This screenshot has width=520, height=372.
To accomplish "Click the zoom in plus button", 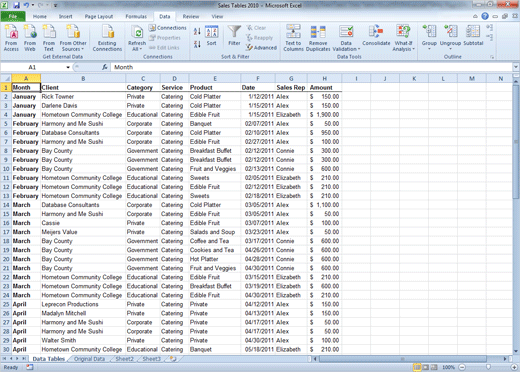I will (x=514, y=367).
